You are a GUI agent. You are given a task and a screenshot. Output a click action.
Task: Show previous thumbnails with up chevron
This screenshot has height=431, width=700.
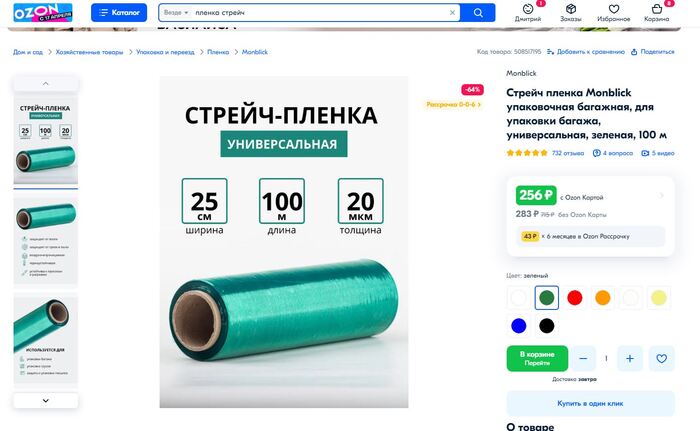point(46,84)
